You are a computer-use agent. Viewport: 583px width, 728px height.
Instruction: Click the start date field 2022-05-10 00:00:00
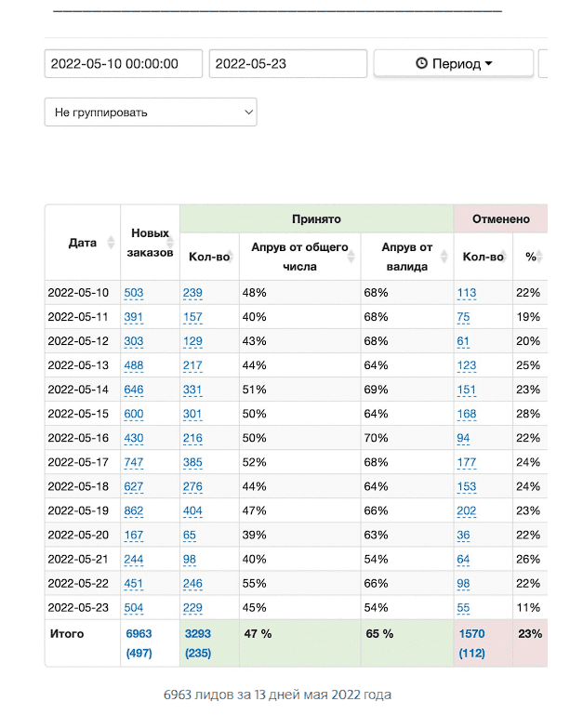[124, 64]
